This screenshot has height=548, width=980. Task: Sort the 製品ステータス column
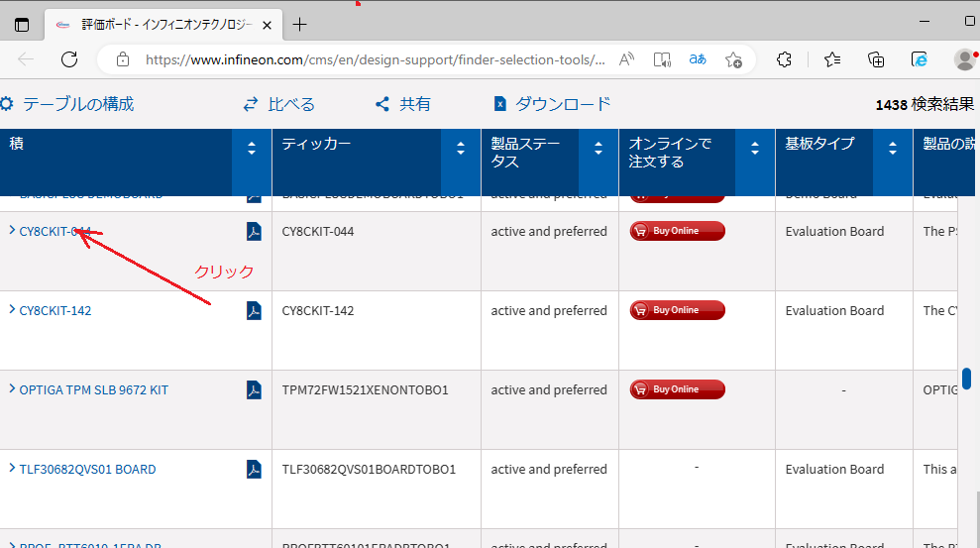(x=599, y=148)
